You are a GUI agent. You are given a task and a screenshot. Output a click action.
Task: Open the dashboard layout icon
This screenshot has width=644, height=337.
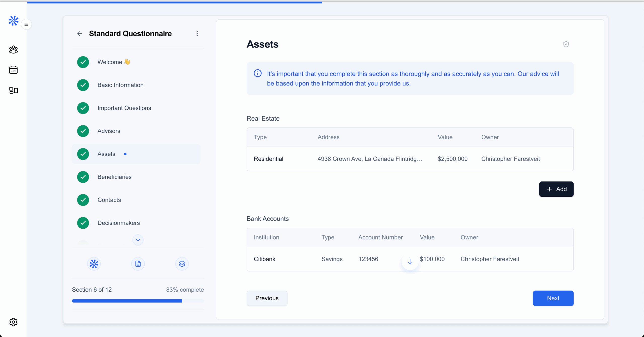click(x=13, y=90)
